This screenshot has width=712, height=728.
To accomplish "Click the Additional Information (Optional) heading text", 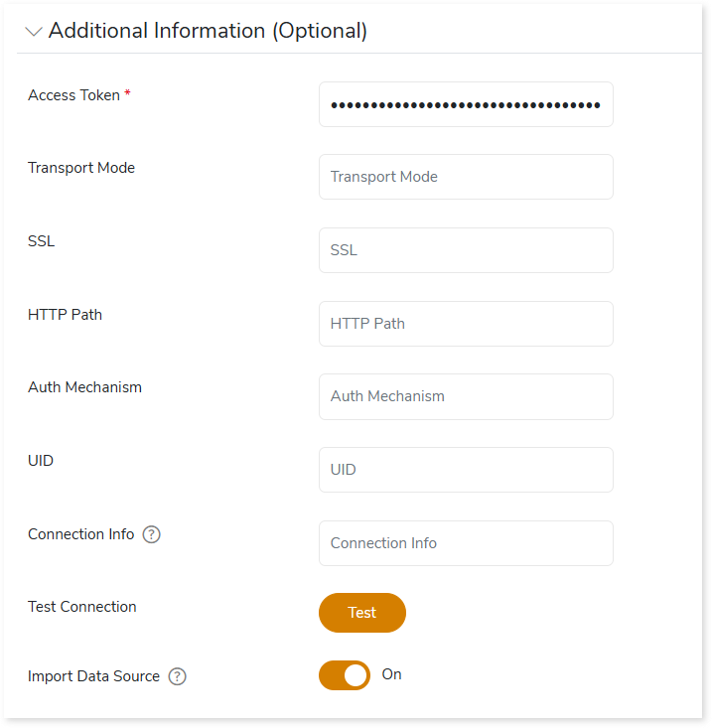I will pos(208,31).
